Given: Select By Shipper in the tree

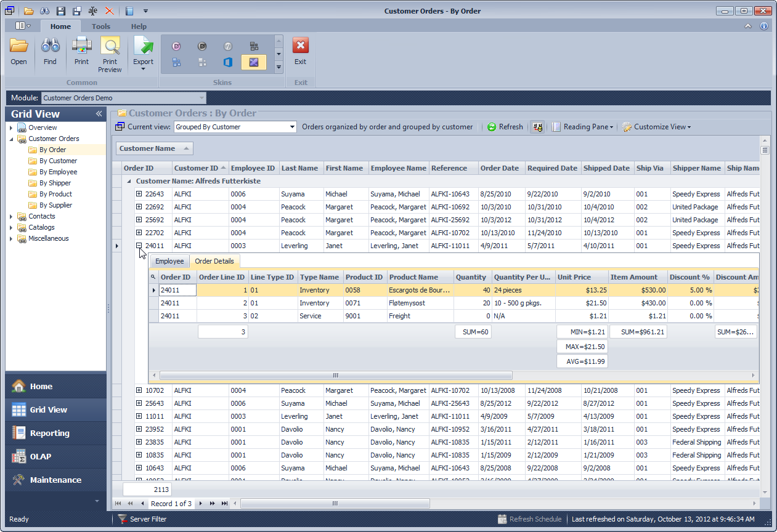Looking at the screenshot, I should tap(55, 183).
